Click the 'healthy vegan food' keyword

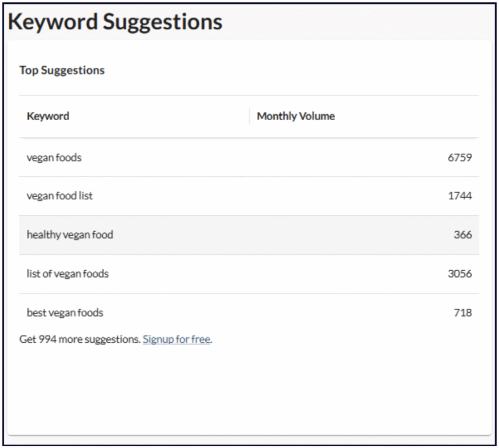click(70, 235)
